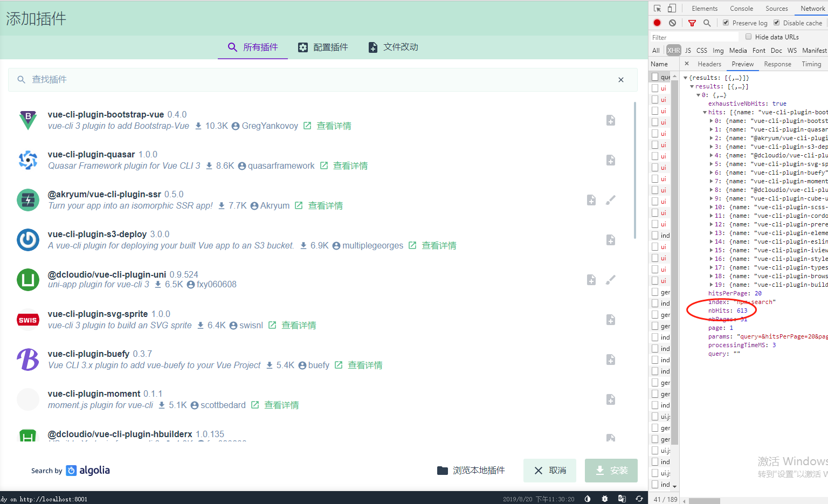Expand hit 19 vue-cli-plugin-build entry

click(712, 285)
